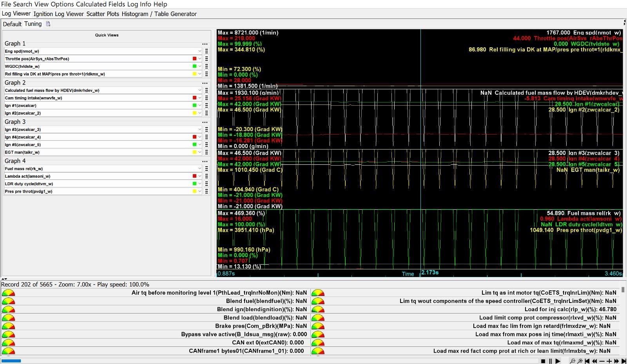Open the Help menu
Image resolution: width=627 pixels, height=364 pixels.
(x=160, y=4)
